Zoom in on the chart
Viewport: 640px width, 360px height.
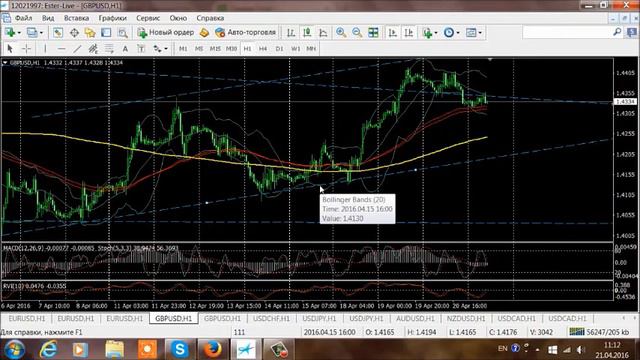pos(341,33)
